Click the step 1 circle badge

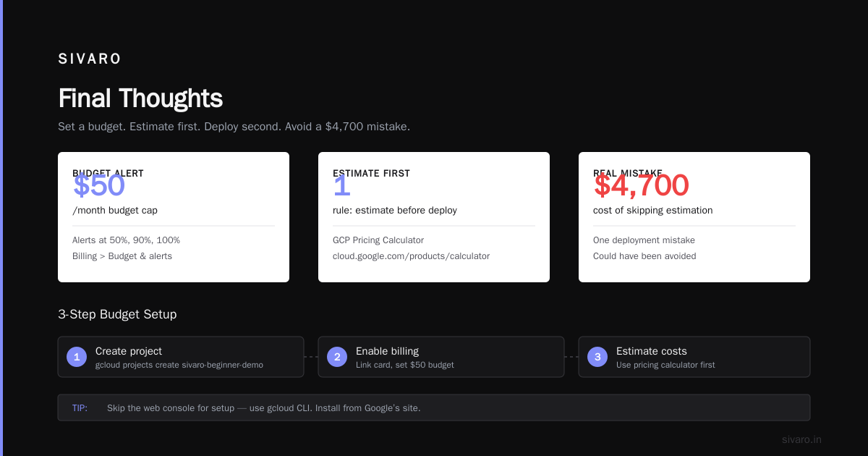click(x=77, y=357)
